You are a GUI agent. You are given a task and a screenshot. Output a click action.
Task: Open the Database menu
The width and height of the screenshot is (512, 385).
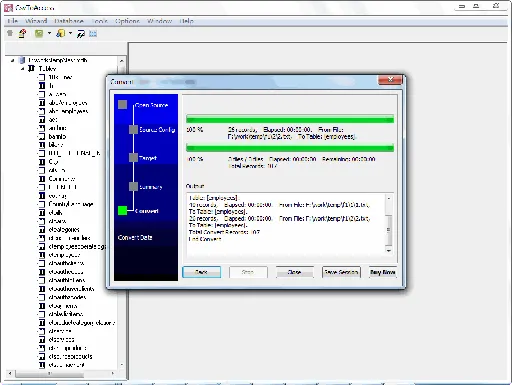coord(69,21)
